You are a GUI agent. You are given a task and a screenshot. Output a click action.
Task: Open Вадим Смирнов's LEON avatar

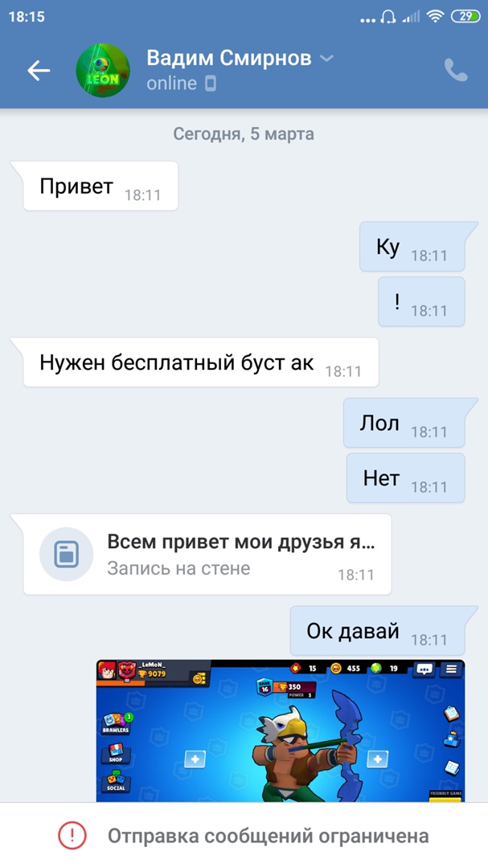pyautogui.click(x=102, y=71)
